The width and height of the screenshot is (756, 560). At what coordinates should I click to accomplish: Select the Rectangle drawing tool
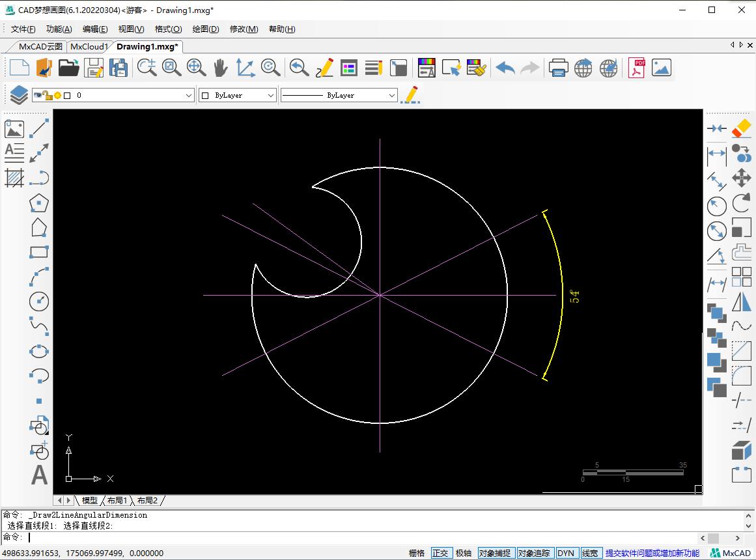click(39, 251)
